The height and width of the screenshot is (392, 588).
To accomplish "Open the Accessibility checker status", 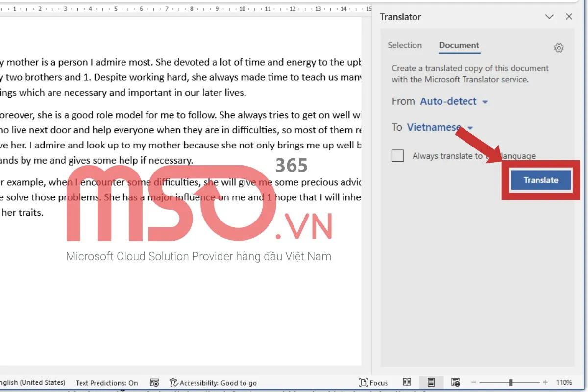I will 213,383.
